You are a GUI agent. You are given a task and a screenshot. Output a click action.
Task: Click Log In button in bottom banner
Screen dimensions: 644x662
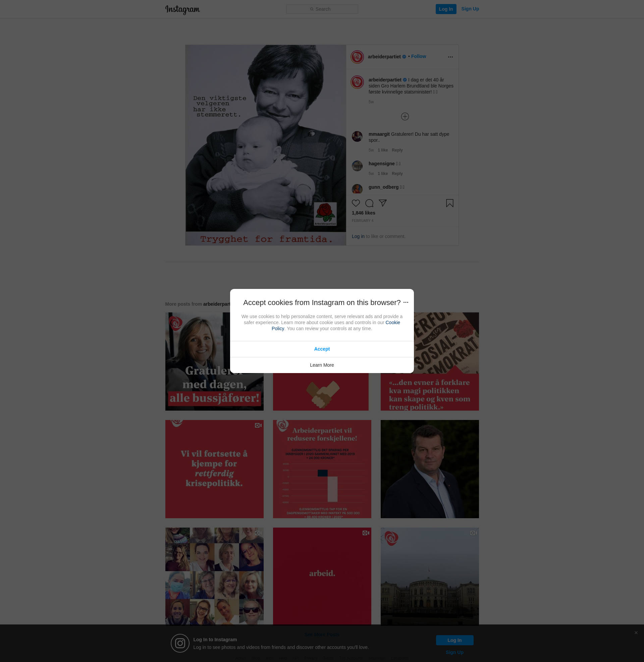pos(454,640)
